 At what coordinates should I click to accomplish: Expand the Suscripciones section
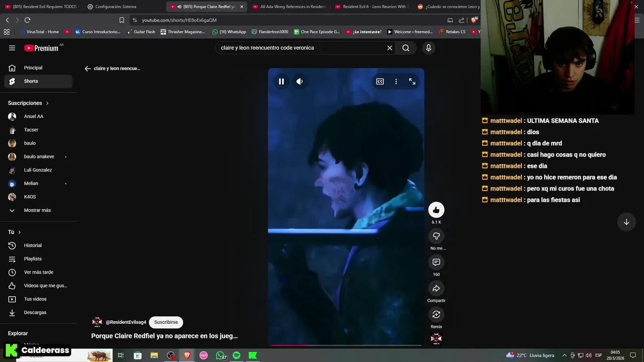coord(28,103)
